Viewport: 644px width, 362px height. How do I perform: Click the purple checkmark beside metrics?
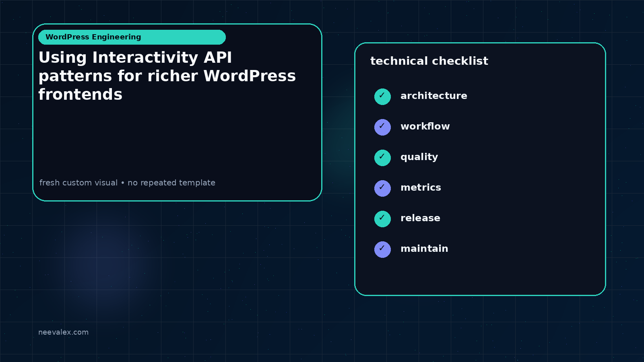click(382, 188)
